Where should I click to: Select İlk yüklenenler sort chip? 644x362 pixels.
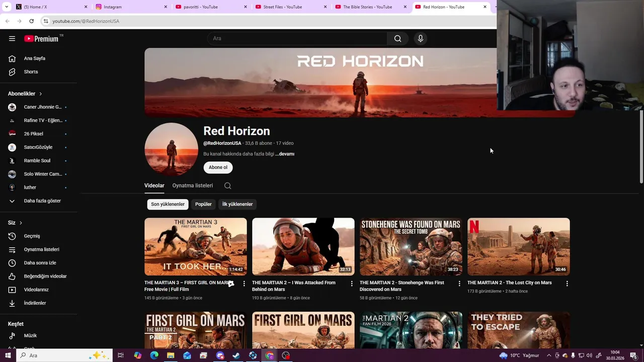coord(237,204)
